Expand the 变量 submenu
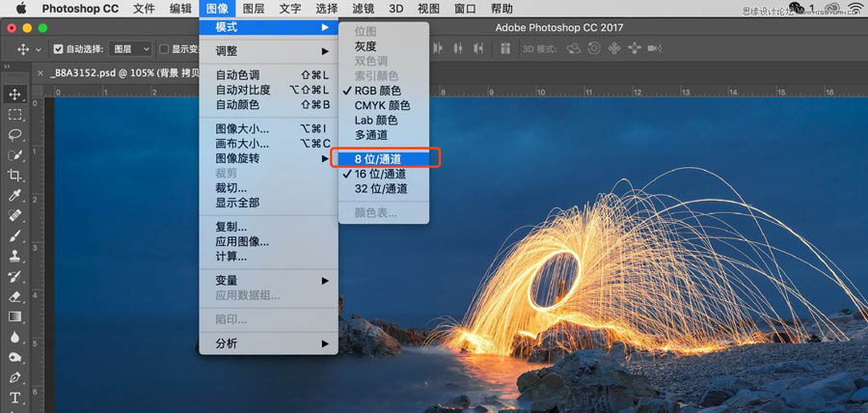Screen dimensions: 868x413 (269, 281)
